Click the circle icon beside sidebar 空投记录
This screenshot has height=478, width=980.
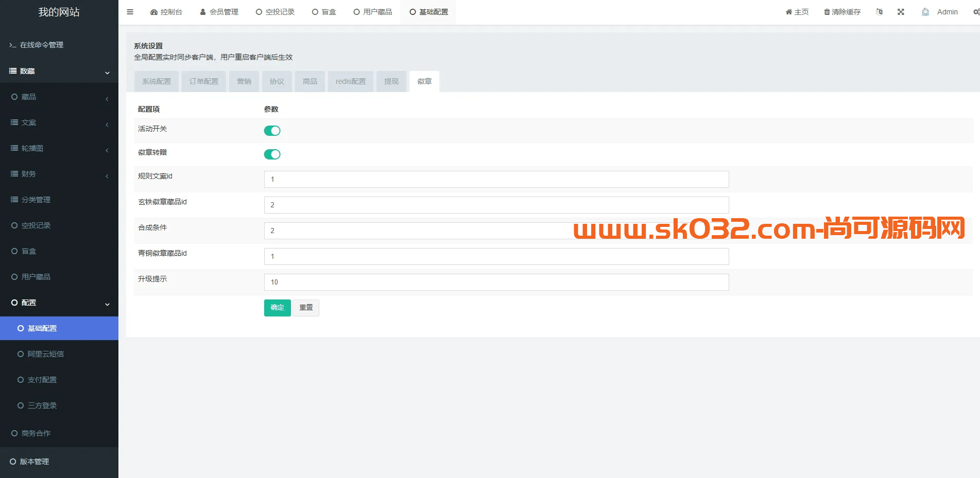(14, 225)
